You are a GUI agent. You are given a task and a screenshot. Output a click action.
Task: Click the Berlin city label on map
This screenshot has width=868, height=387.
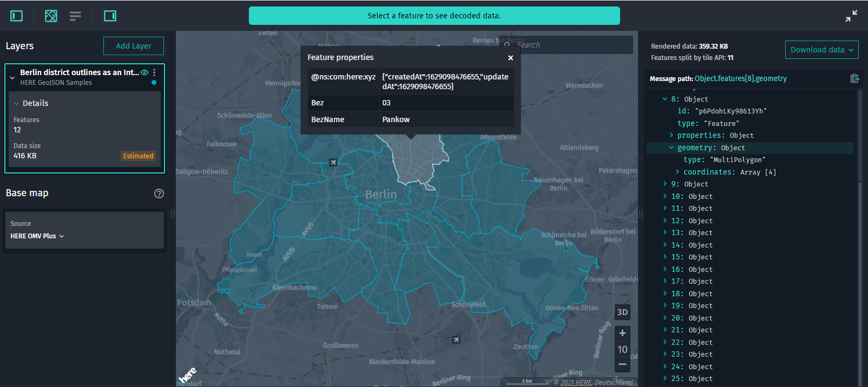(x=381, y=194)
